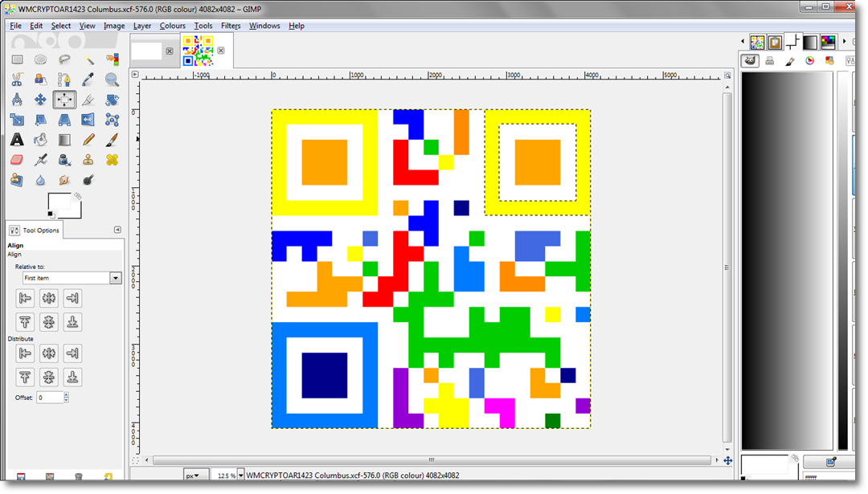868x494 pixels.
Task: Click the toolbox foreground/background colour swatch
Action: [64, 206]
